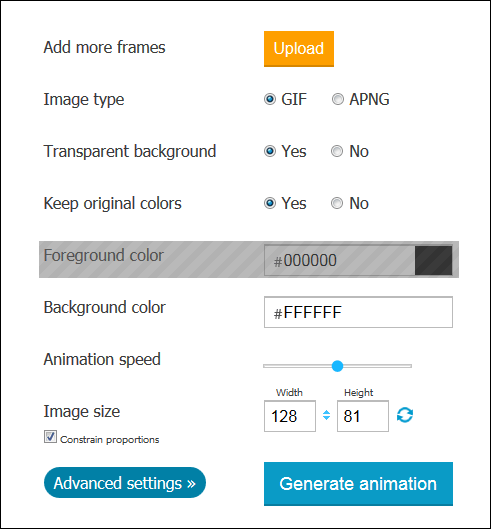This screenshot has width=491, height=529.
Task: Select the APNG image type
Action: (337, 99)
